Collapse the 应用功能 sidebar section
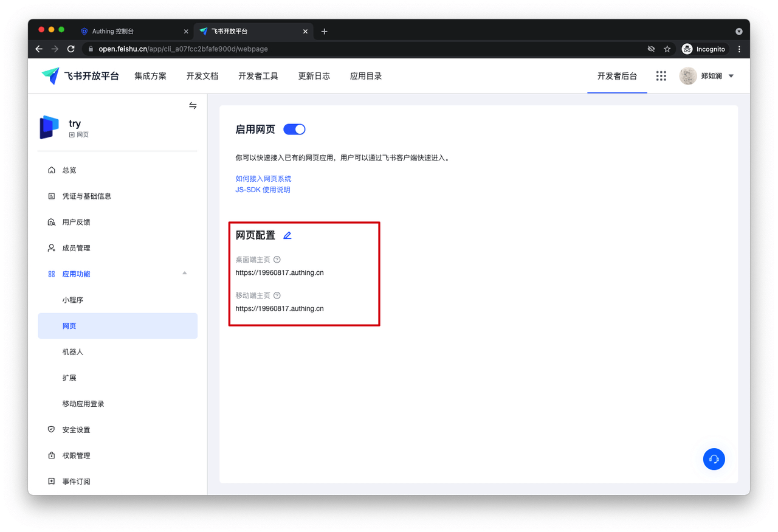This screenshot has height=532, width=778. [x=184, y=274]
